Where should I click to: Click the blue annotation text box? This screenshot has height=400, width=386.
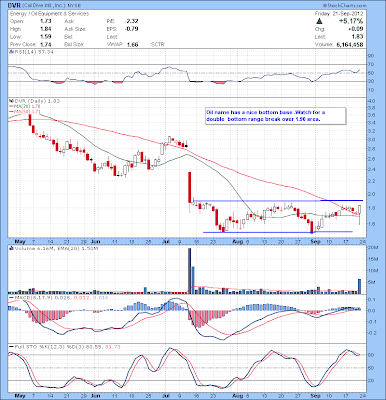tap(276, 116)
